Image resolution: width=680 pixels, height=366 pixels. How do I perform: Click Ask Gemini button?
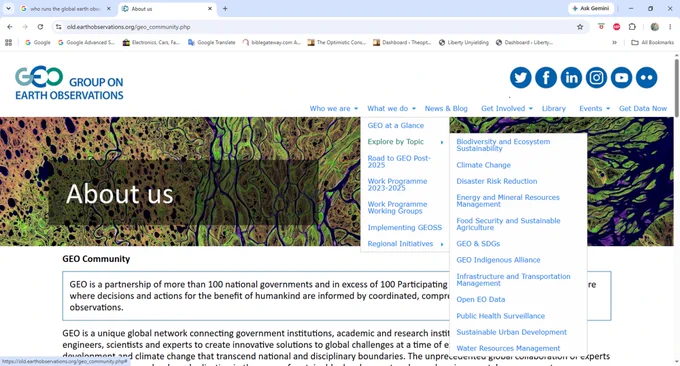pos(591,8)
